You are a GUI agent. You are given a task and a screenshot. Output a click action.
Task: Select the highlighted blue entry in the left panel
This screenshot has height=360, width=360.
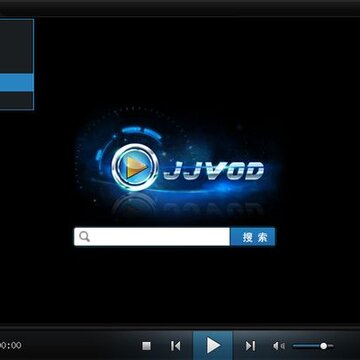pos(17,83)
